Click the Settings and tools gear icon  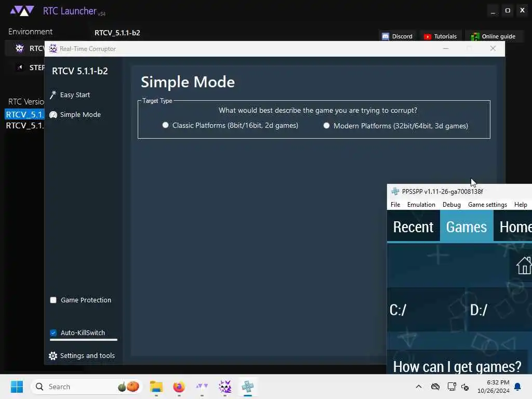53,355
